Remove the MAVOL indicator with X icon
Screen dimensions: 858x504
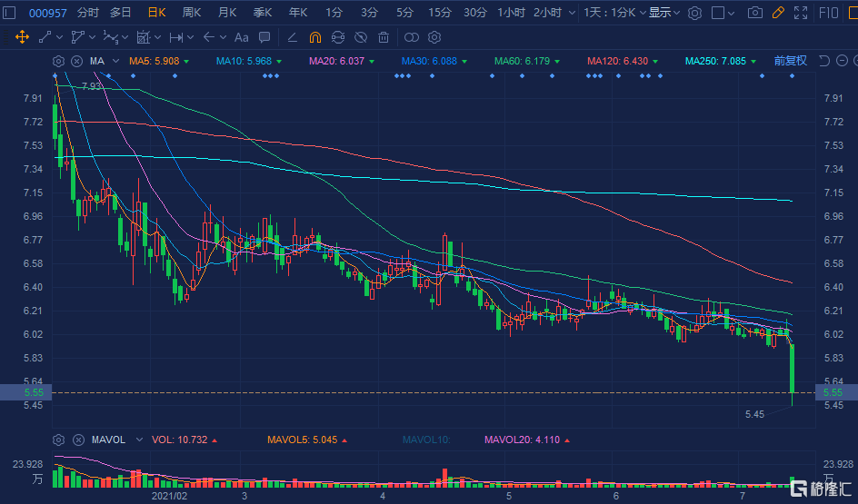point(78,440)
